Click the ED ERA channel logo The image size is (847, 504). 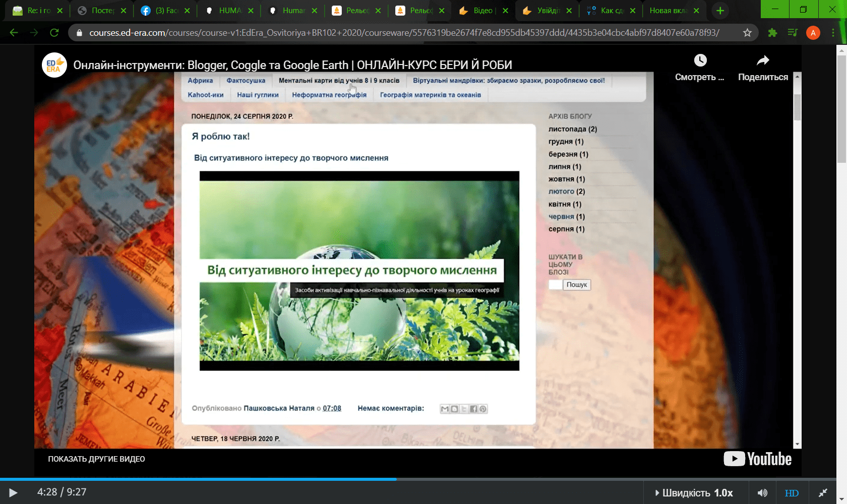click(x=54, y=65)
